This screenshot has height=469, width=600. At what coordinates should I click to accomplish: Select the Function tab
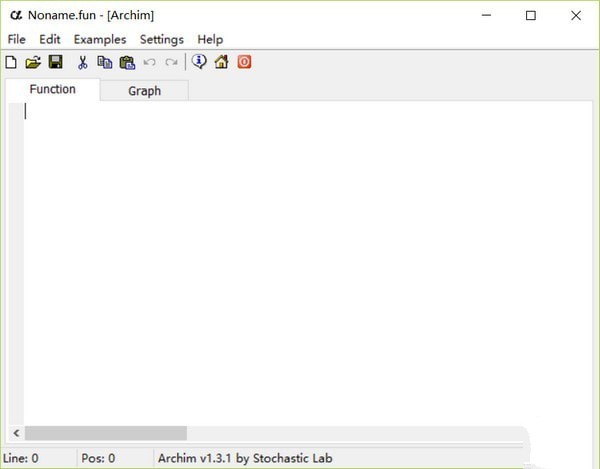tap(52, 90)
